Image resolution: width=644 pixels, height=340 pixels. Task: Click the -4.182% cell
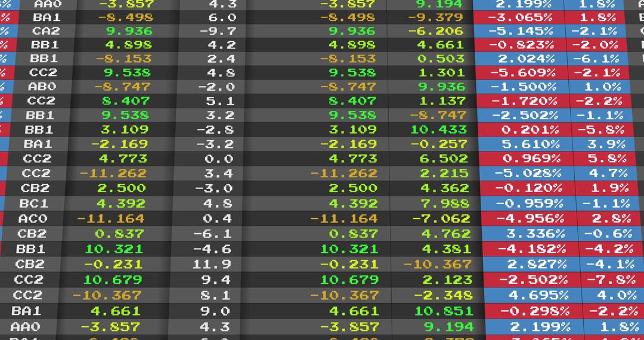tap(531, 249)
